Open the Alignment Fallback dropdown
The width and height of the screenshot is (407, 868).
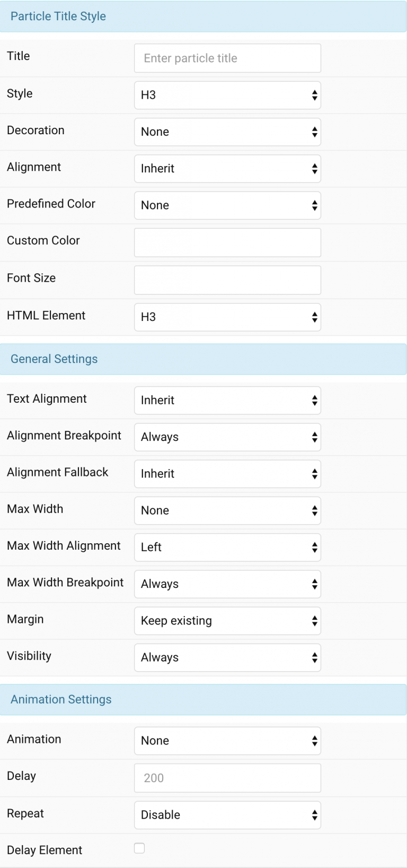[227, 474]
